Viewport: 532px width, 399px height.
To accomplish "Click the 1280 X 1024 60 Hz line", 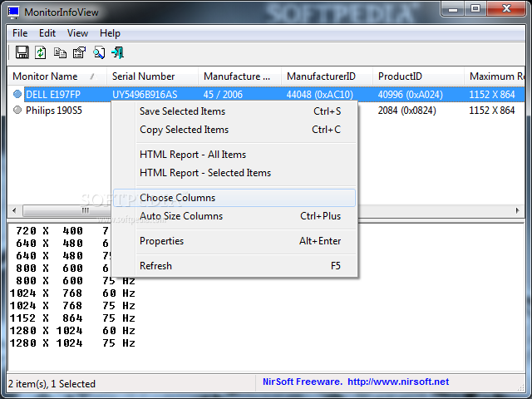I will [x=72, y=331].
